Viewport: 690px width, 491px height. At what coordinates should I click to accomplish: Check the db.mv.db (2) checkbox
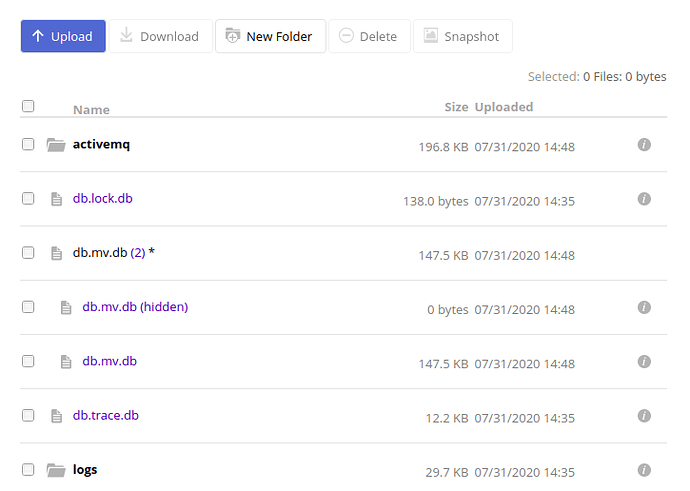pos(28,253)
